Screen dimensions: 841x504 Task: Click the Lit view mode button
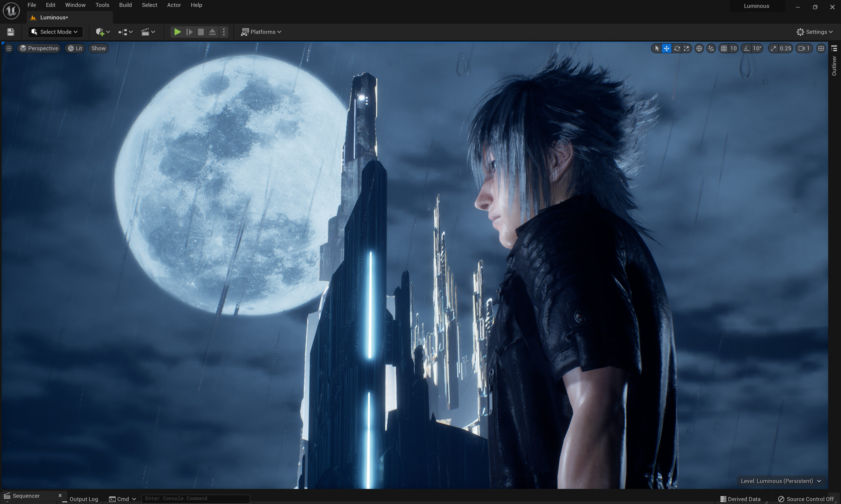click(75, 48)
